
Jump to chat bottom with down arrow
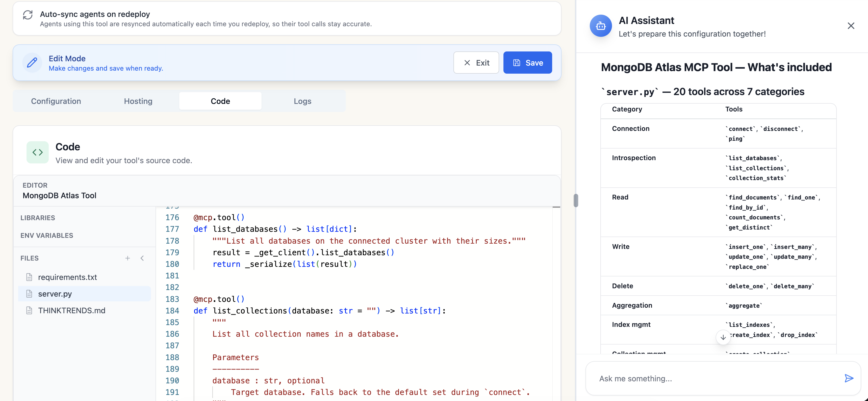click(723, 337)
